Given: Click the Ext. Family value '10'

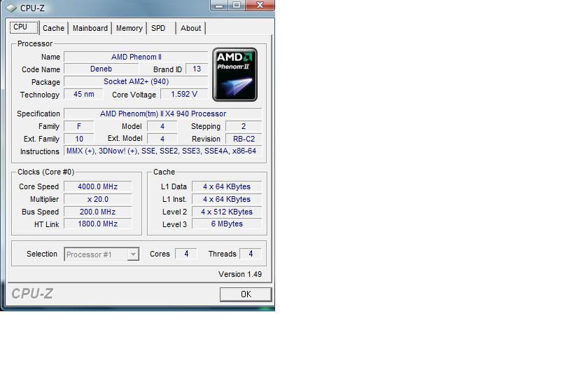Looking at the screenshot, I should pos(78,139).
